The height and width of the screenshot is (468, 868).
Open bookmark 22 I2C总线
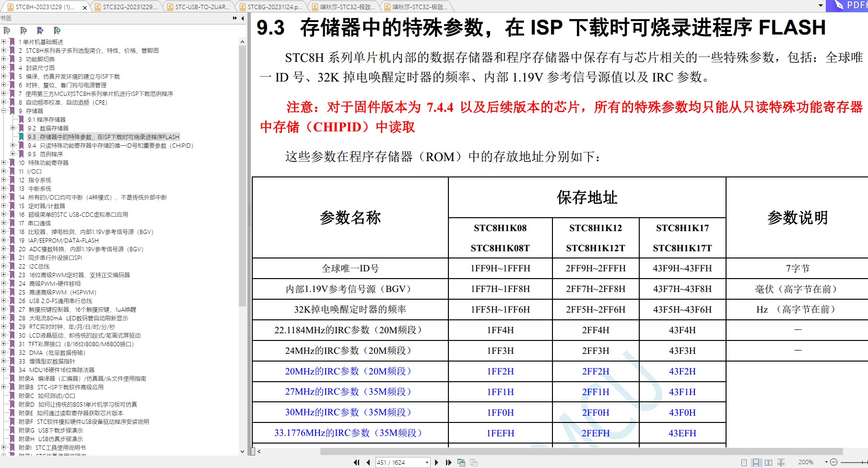[x=34, y=267]
